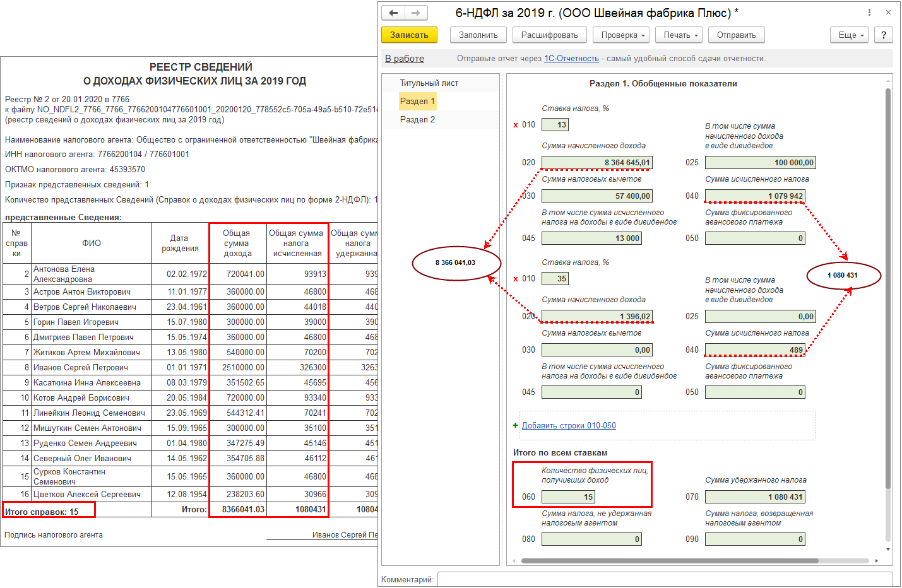
Task: Click 35% block field 050 advance payment
Action: [x=755, y=392]
